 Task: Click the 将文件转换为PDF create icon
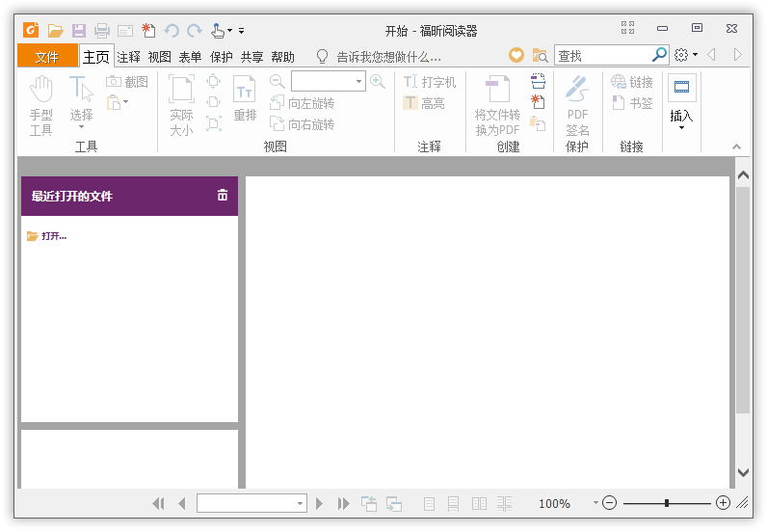tap(497, 106)
